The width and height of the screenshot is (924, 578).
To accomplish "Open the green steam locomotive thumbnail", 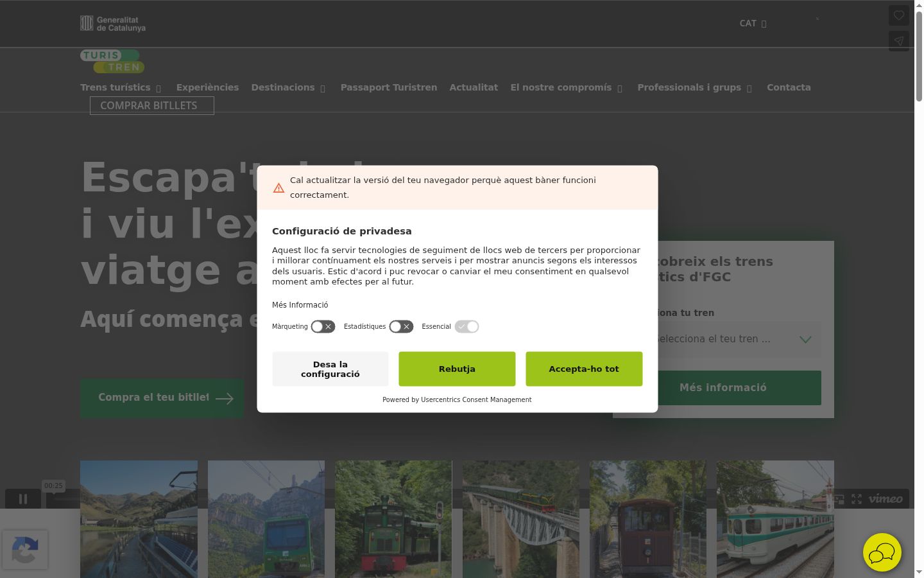I will [393, 519].
